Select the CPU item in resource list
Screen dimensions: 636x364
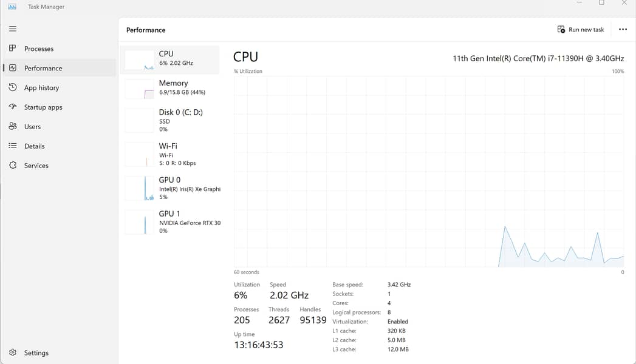pos(170,59)
